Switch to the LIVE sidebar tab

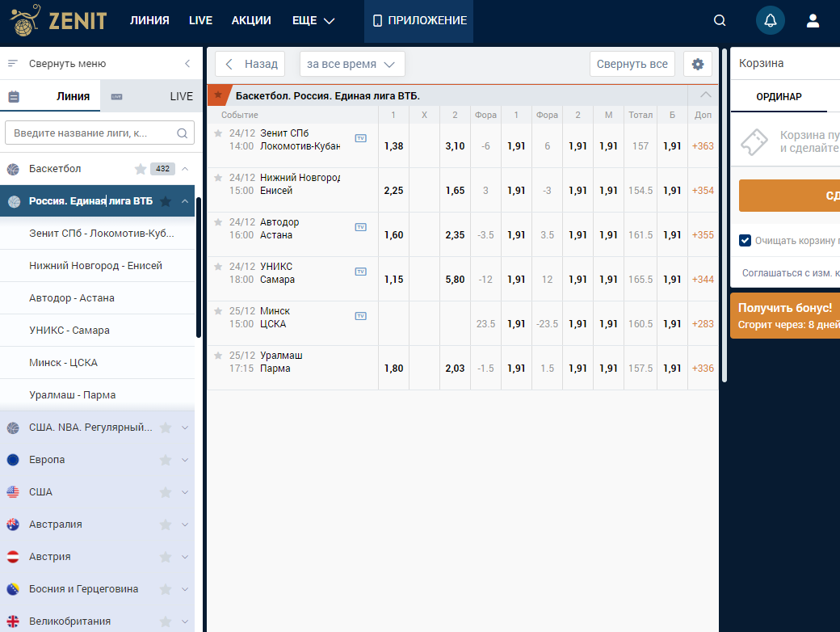(152, 96)
